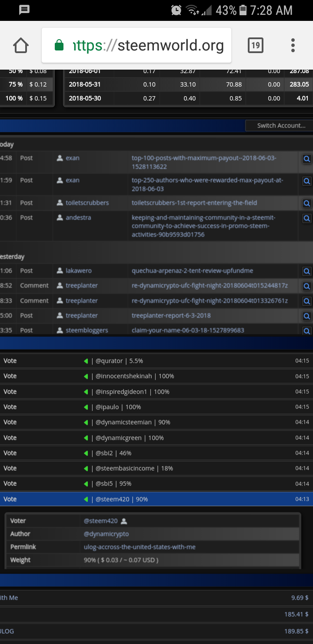Click the 9.69 $ payout row
Screen dimensions: 313x644
[x=156, y=598]
